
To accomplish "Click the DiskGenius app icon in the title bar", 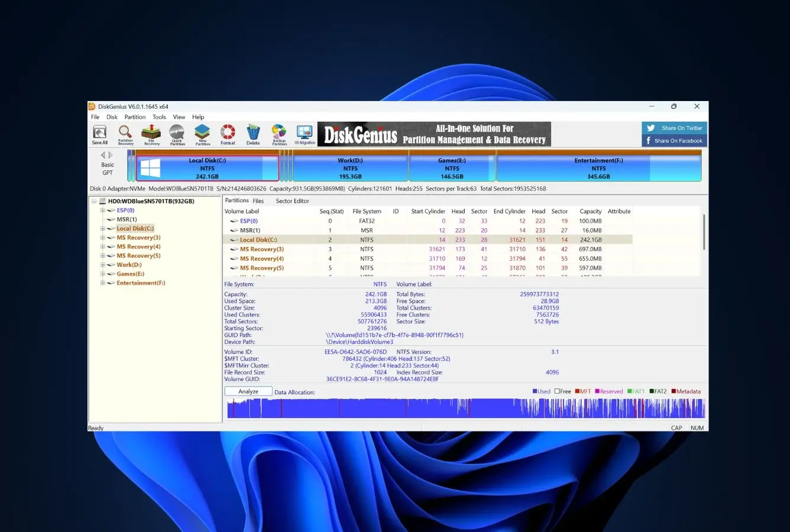I will [92, 106].
